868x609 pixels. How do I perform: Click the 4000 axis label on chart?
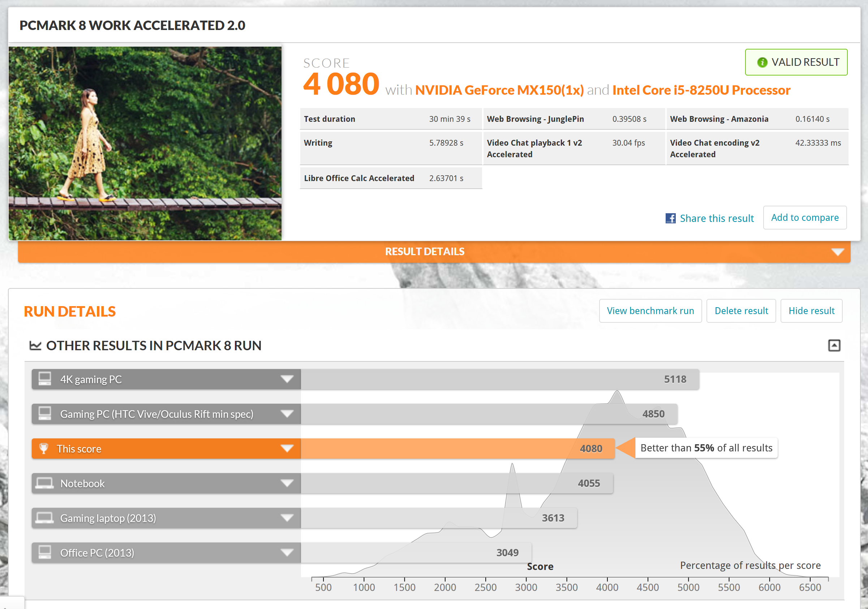tap(607, 587)
